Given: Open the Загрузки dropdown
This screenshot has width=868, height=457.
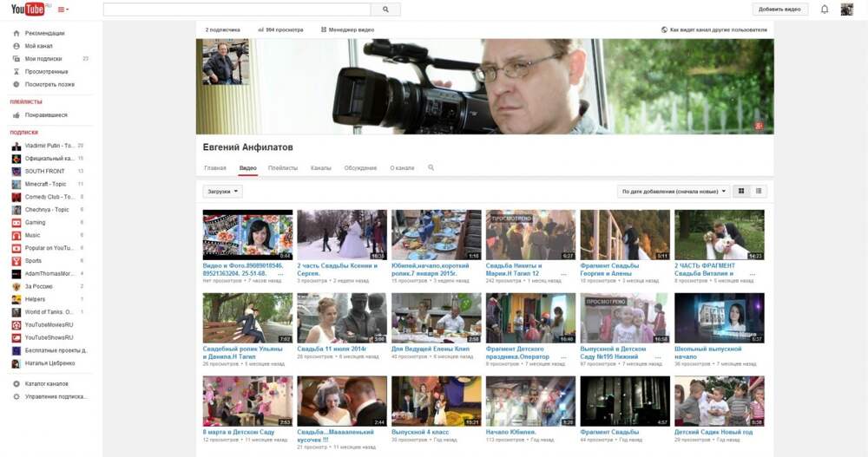Looking at the screenshot, I should click(222, 191).
